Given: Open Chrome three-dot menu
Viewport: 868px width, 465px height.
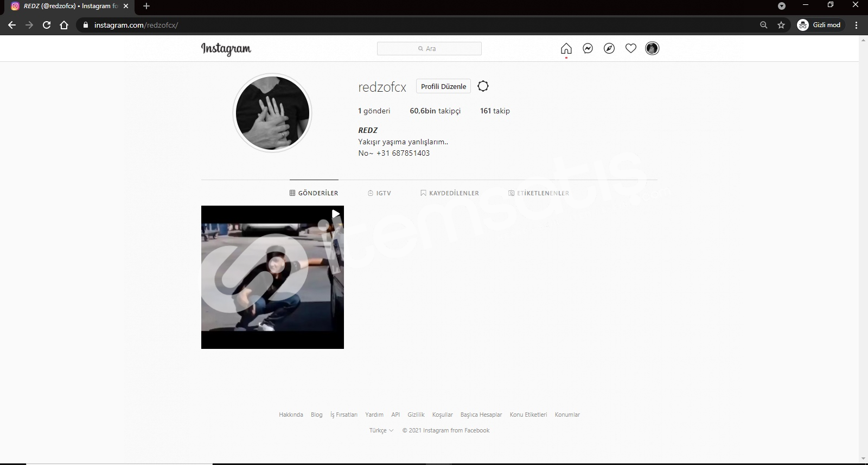Looking at the screenshot, I should click(x=857, y=25).
